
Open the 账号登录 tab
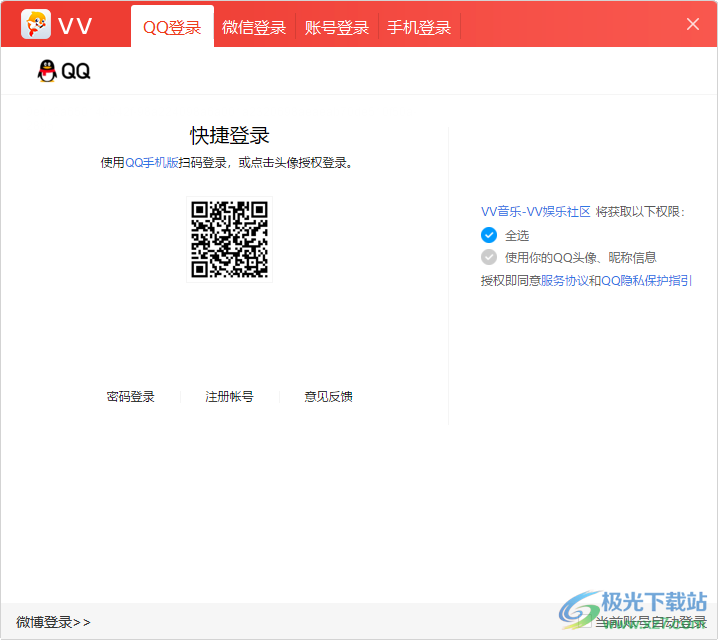tap(337, 27)
